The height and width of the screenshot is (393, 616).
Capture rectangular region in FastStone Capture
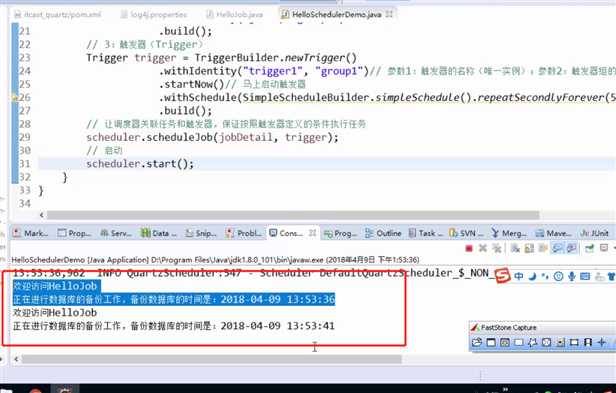(519, 342)
